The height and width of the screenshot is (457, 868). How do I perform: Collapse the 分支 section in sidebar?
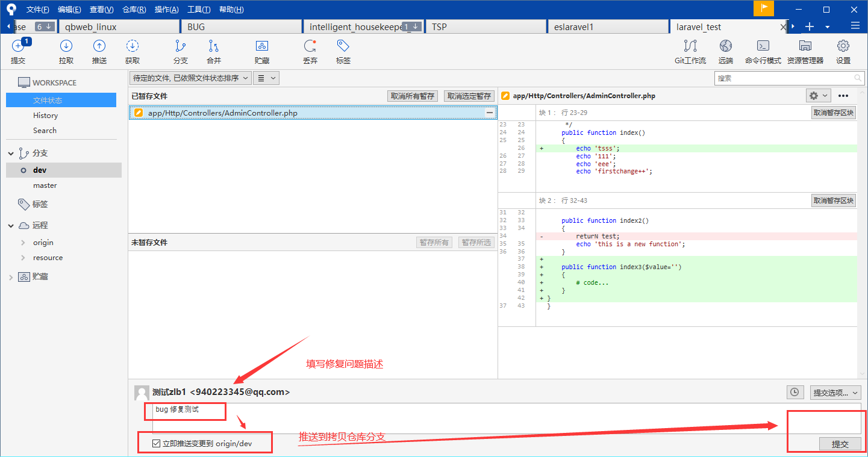click(11, 154)
